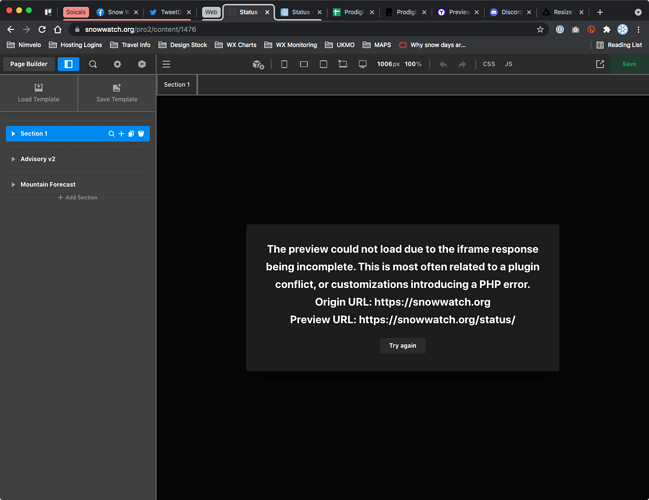Click the Add Section link
649x500 pixels.
click(78, 197)
